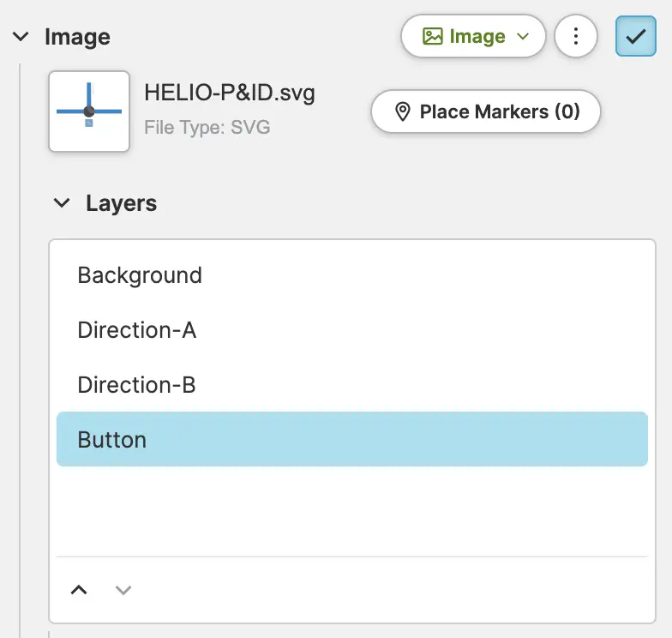This screenshot has width=672, height=638.
Task: Toggle the blue checkmark checkbox
Action: click(x=635, y=37)
